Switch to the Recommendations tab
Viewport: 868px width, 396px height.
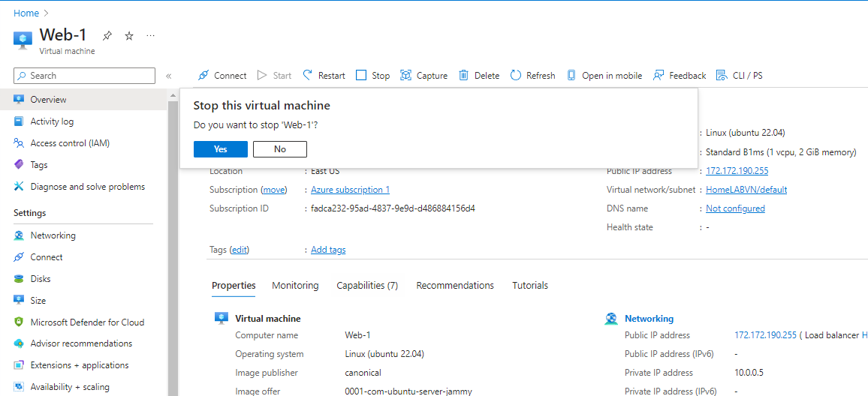click(x=455, y=286)
